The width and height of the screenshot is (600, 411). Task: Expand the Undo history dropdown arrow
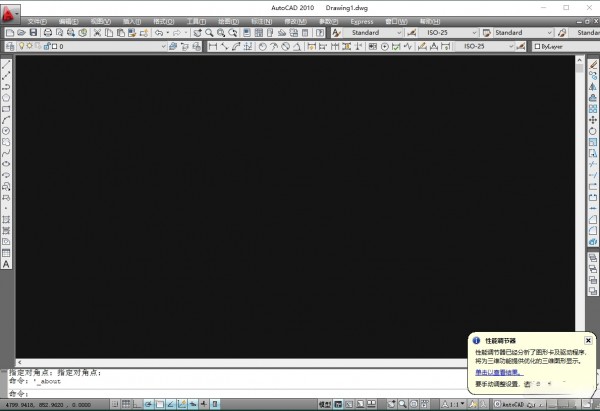point(167,33)
